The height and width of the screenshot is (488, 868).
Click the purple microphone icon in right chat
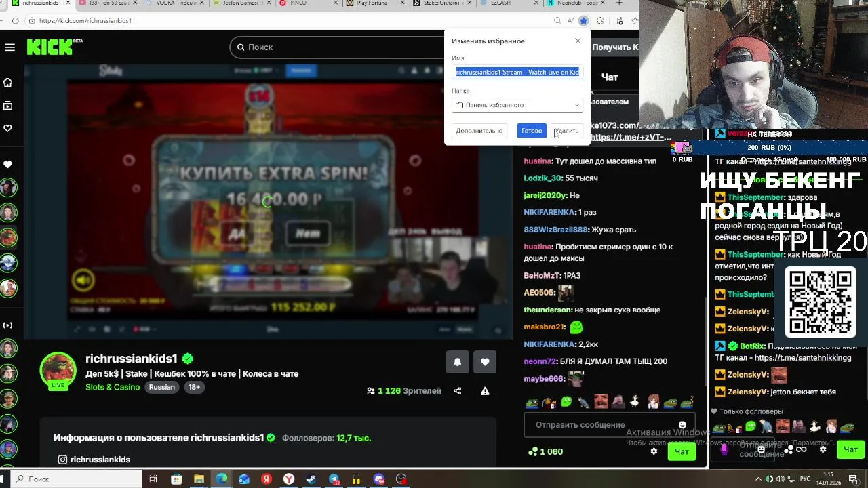coord(725,449)
